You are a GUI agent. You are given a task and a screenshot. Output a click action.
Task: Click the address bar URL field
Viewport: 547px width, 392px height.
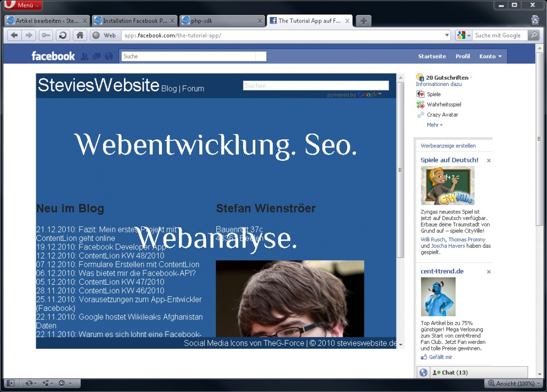(283, 35)
